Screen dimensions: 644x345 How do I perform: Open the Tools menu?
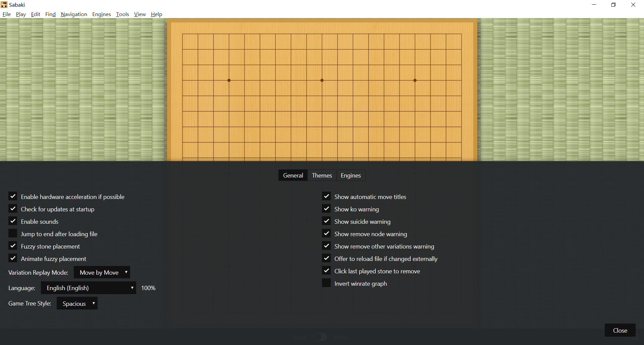click(122, 14)
